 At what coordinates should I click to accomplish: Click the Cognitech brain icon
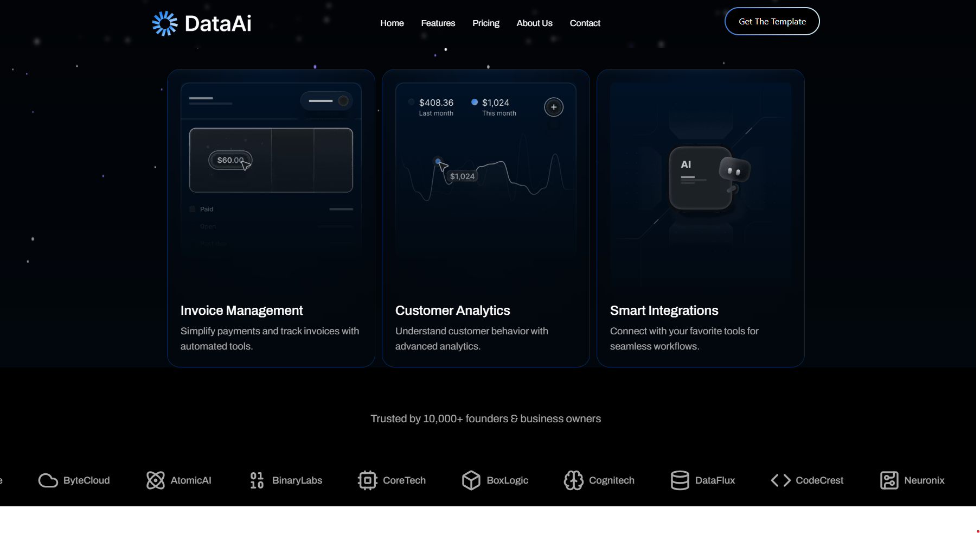click(x=573, y=480)
